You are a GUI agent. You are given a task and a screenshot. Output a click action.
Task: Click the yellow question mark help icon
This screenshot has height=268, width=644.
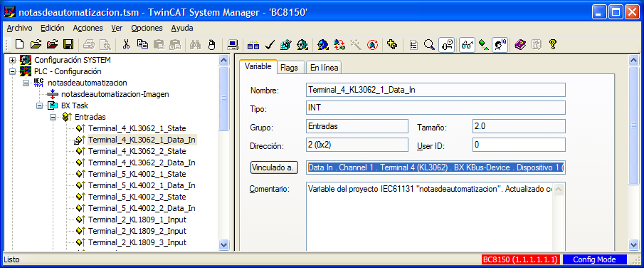click(552, 44)
